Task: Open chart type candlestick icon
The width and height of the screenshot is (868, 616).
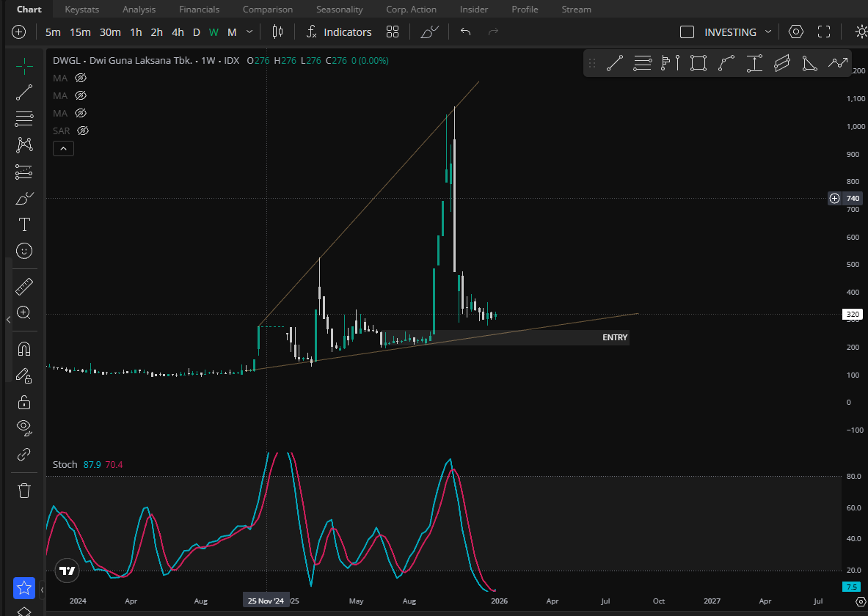Action: (277, 32)
